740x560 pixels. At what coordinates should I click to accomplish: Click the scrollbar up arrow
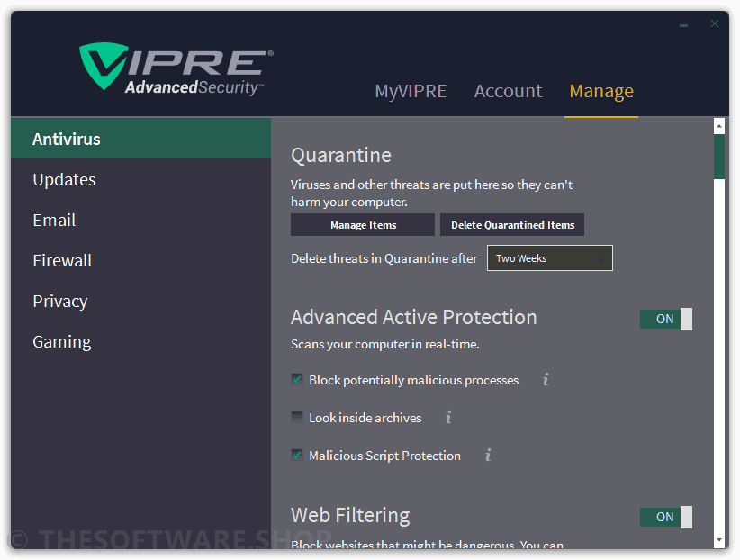point(718,126)
